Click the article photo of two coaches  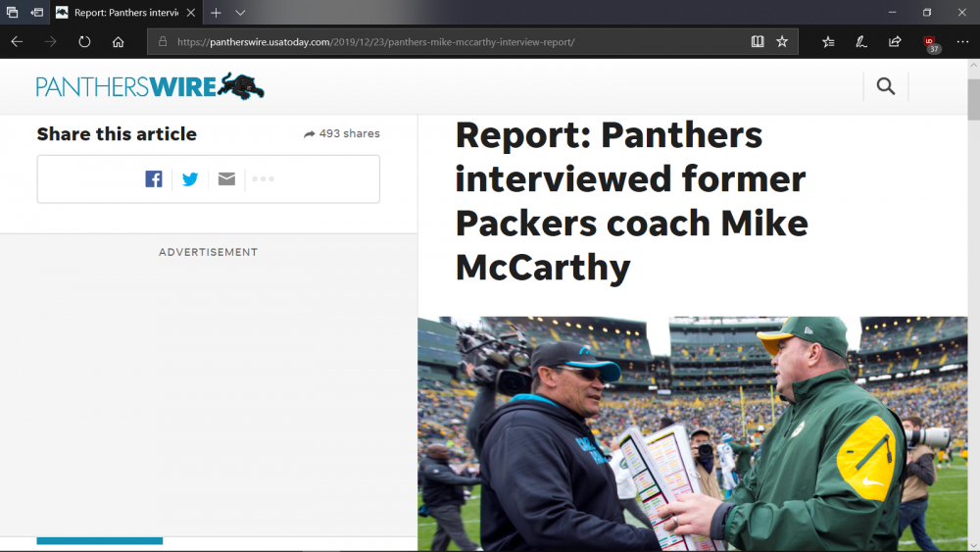(693, 433)
